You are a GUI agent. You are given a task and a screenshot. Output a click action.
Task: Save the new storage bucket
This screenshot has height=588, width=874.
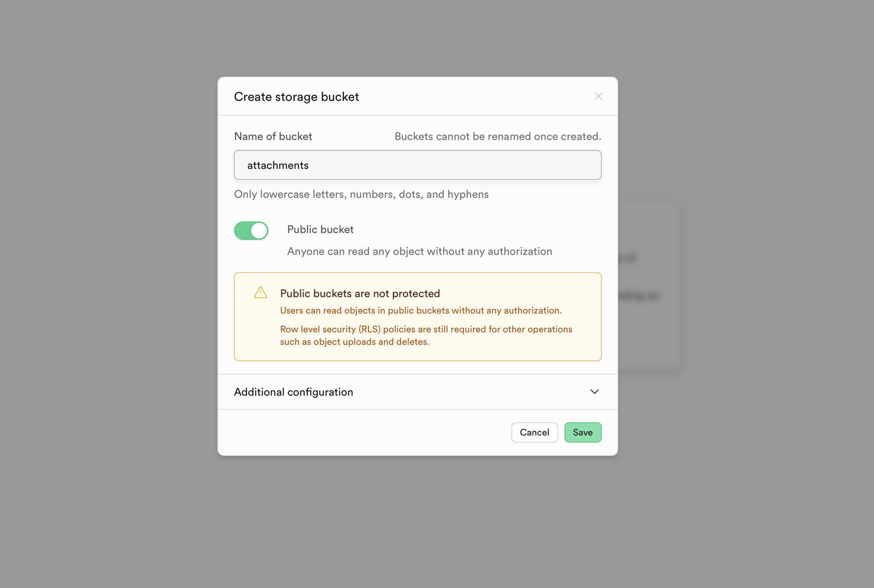coord(583,432)
